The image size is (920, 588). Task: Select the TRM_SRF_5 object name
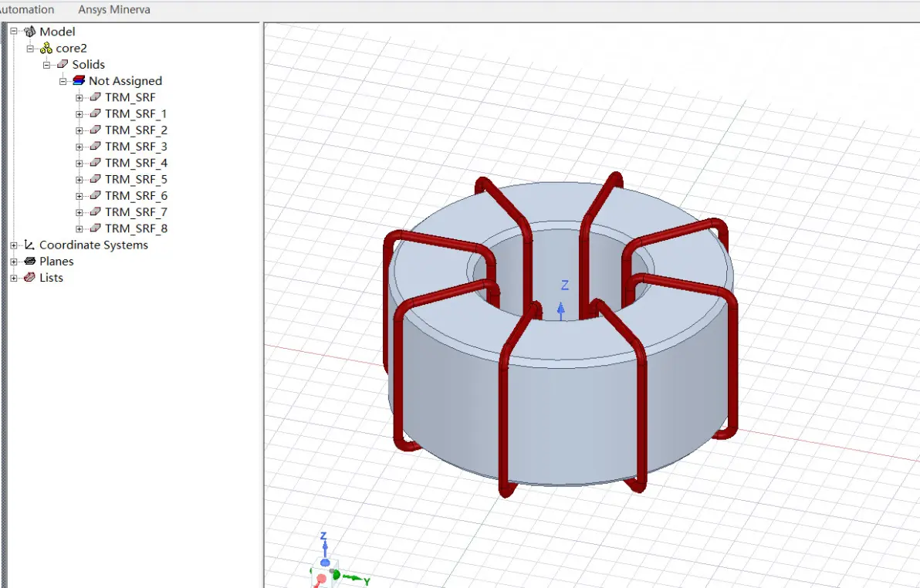tap(136, 180)
